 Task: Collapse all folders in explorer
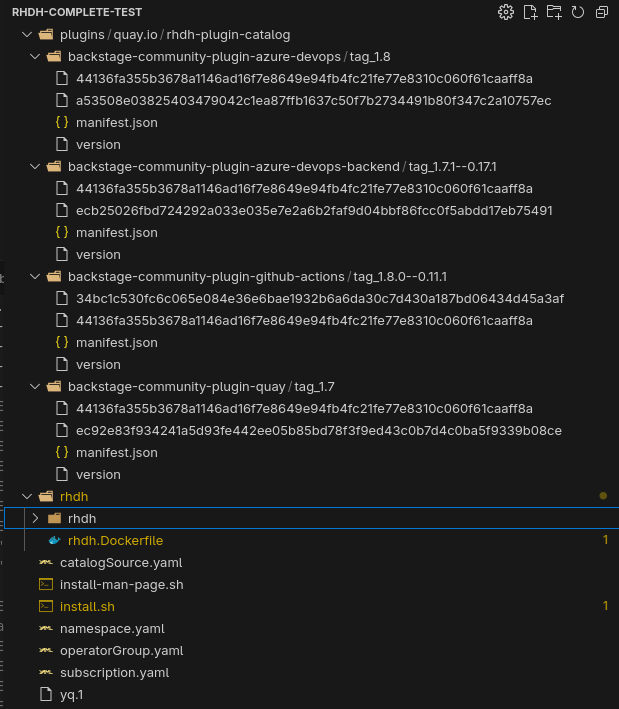(x=601, y=12)
